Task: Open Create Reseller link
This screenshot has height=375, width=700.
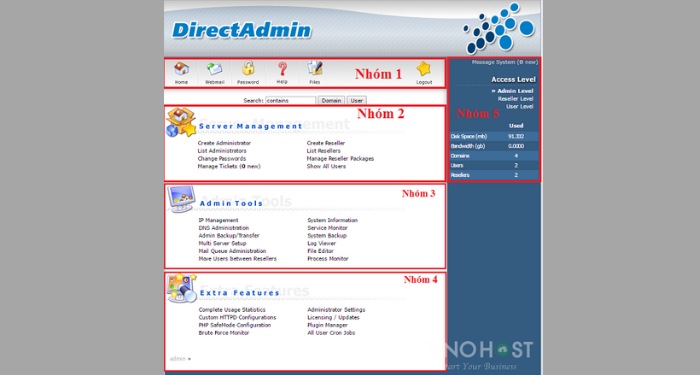Action: (x=326, y=143)
